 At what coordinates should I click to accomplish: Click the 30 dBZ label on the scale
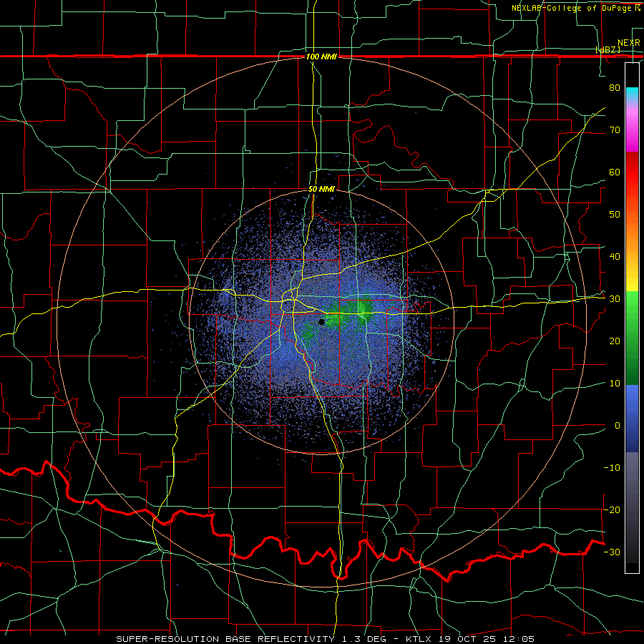615,299
